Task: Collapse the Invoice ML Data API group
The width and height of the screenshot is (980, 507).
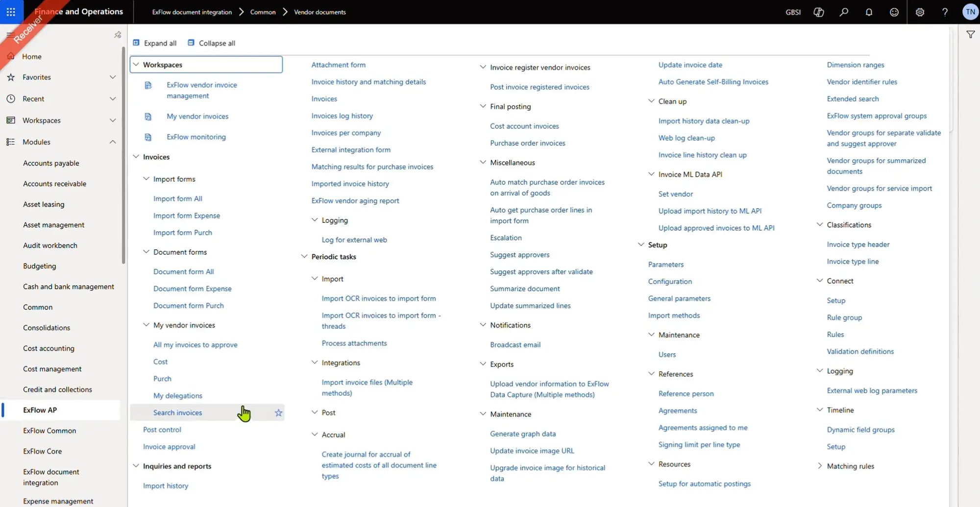Action: (651, 174)
